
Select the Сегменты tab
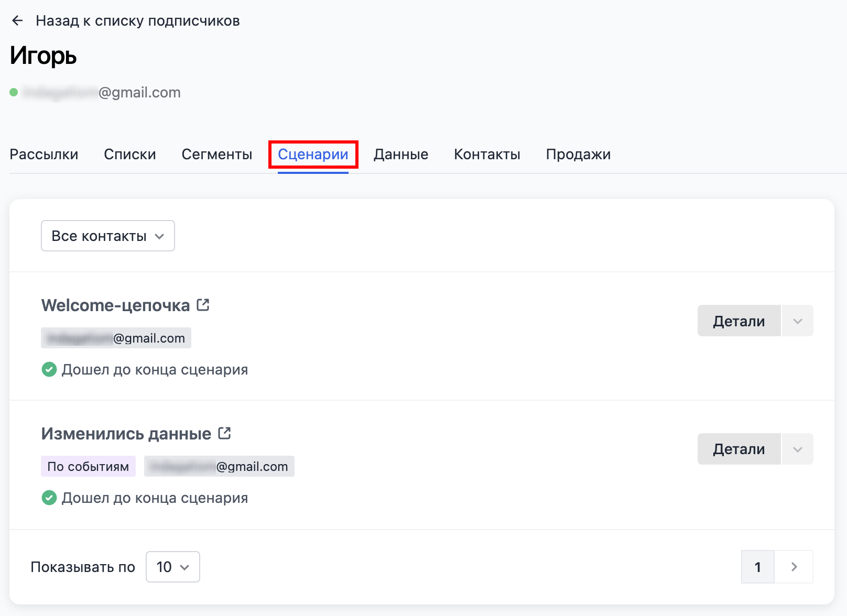(x=216, y=154)
